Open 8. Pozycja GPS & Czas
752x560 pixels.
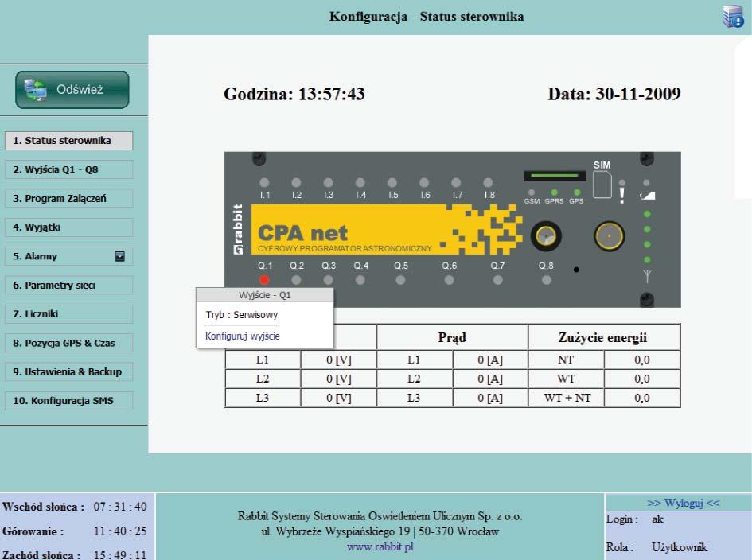point(68,343)
